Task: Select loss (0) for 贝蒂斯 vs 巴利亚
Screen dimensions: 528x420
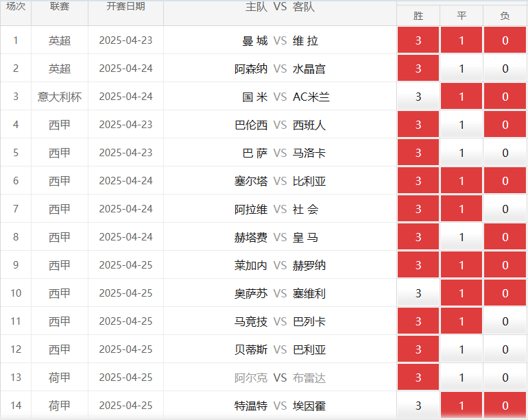Action: 505,349
